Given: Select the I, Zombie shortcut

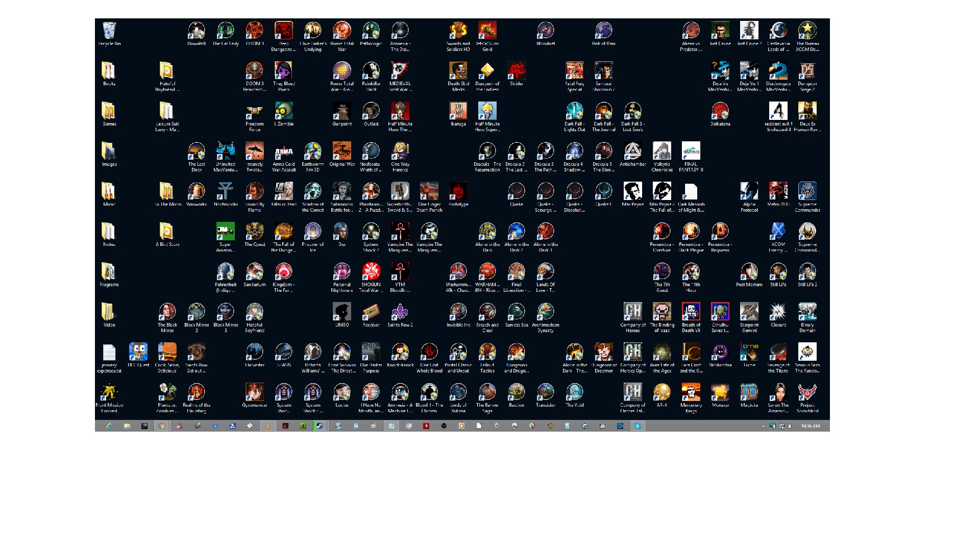Looking at the screenshot, I should [x=284, y=114].
